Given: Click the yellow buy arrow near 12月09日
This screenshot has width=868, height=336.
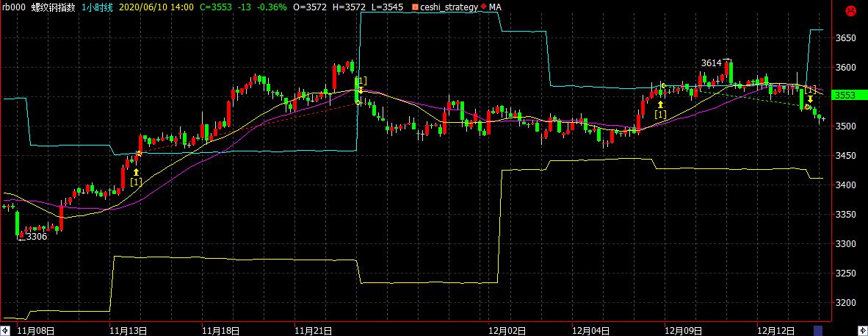Looking at the screenshot, I should pos(660,104).
